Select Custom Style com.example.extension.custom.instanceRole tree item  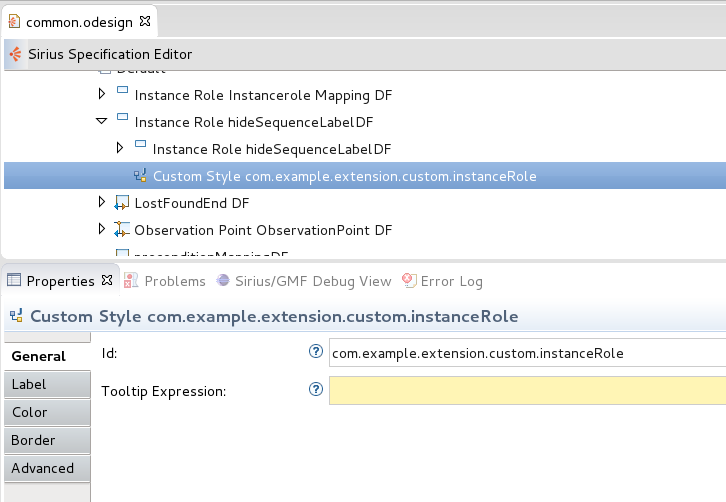tap(344, 176)
